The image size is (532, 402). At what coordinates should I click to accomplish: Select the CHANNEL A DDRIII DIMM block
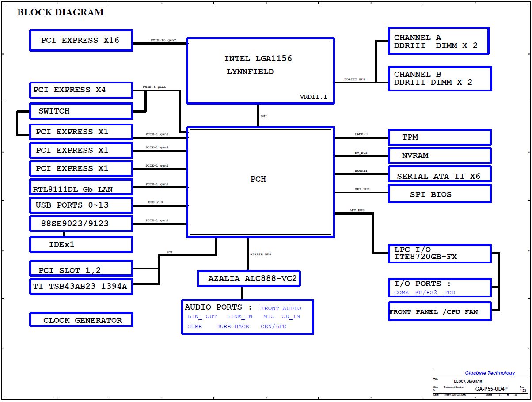pos(439,41)
